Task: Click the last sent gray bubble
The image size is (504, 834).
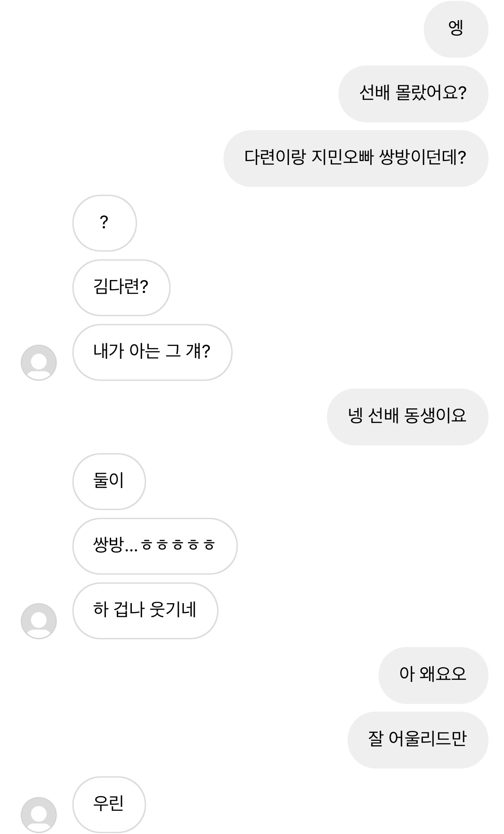Action: 417,740
